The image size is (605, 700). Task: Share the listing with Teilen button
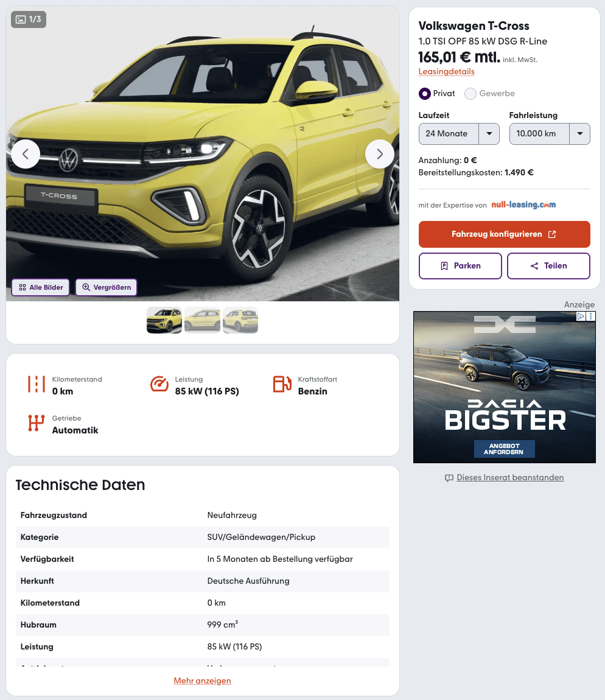(549, 266)
